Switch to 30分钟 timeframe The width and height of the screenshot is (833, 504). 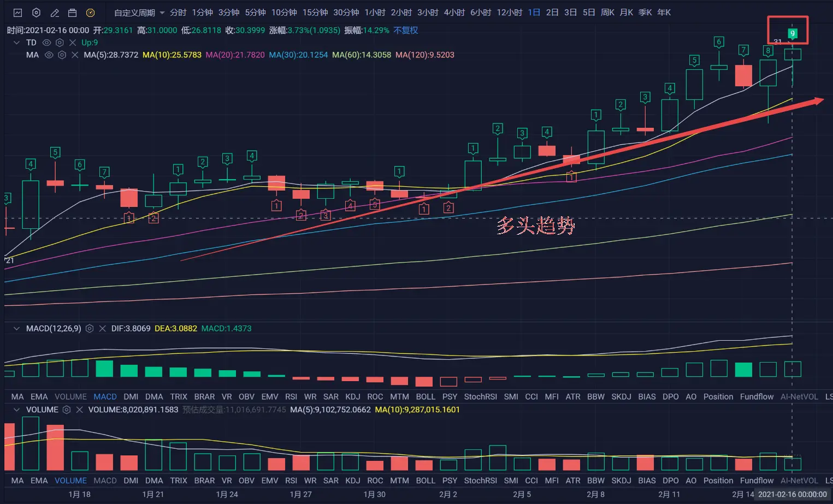click(346, 13)
